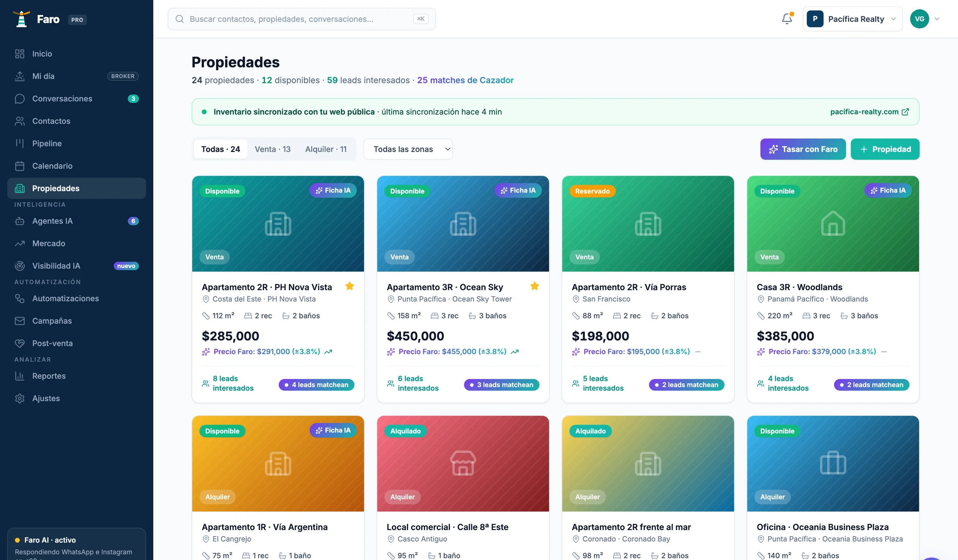958x560 pixels.
Task: Click Precio Faro: $455,000 estimate
Action: 452,351
